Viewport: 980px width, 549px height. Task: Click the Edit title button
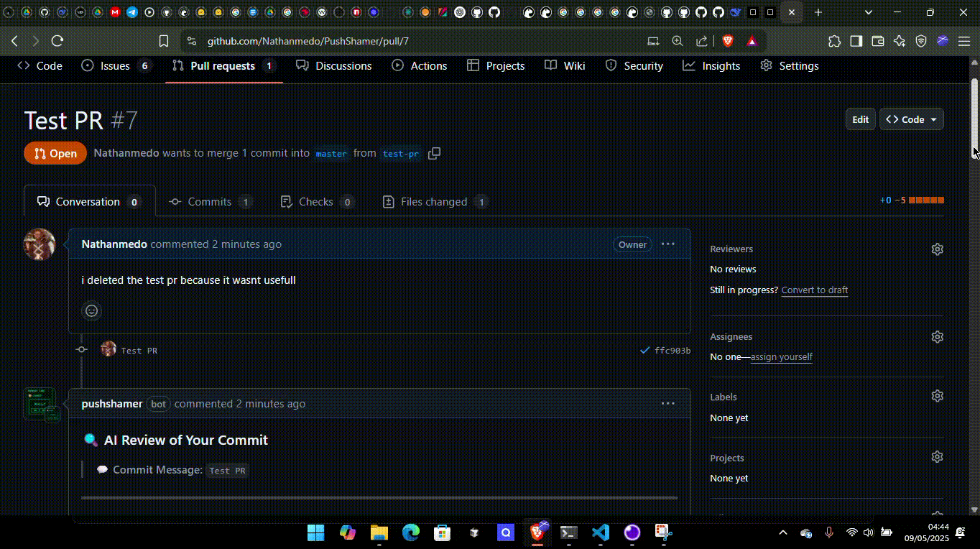click(x=860, y=119)
